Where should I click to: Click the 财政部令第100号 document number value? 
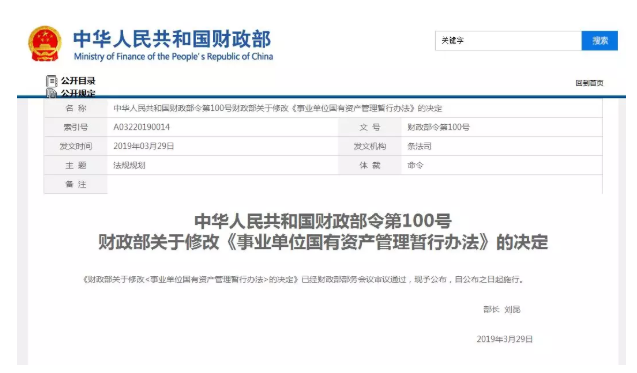click(438, 127)
